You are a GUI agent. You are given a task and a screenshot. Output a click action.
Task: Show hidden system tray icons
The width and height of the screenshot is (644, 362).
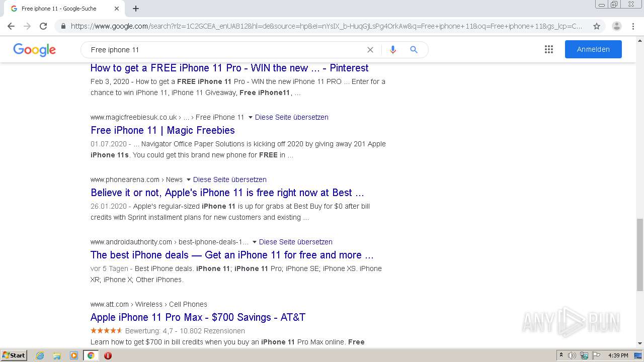[x=561, y=355]
